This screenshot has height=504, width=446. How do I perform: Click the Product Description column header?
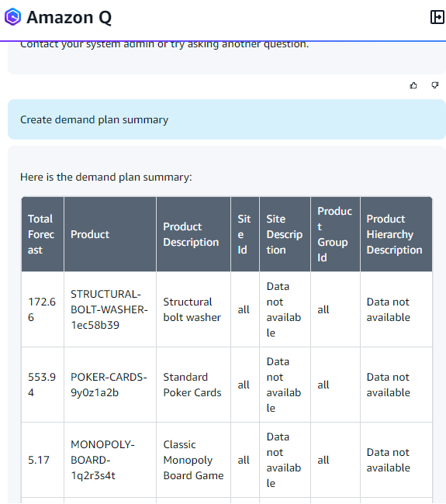tap(193, 234)
